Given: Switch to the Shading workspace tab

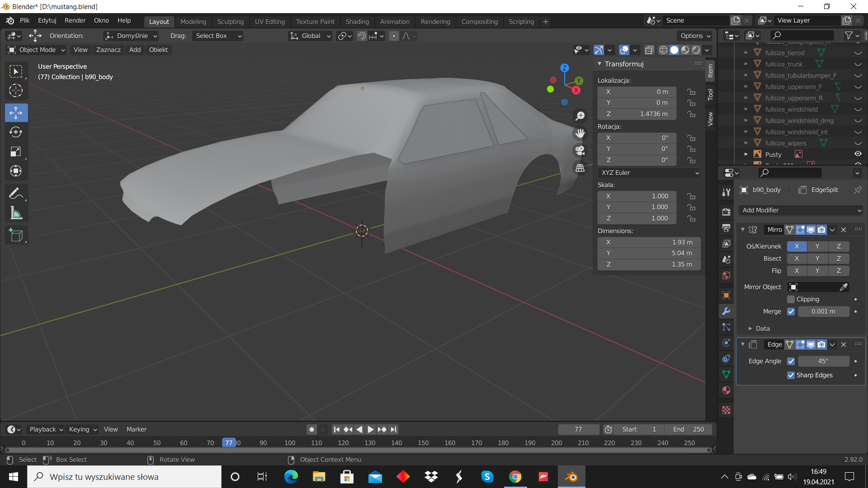Looking at the screenshot, I should [x=357, y=22].
